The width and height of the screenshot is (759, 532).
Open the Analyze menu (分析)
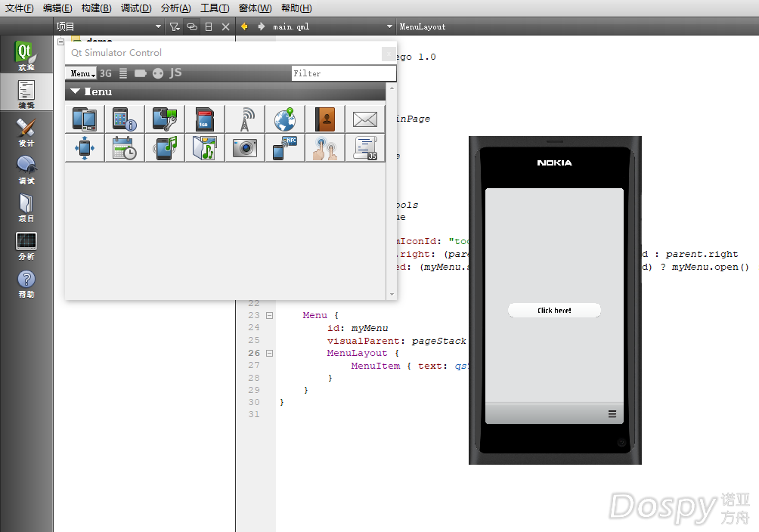[175, 8]
